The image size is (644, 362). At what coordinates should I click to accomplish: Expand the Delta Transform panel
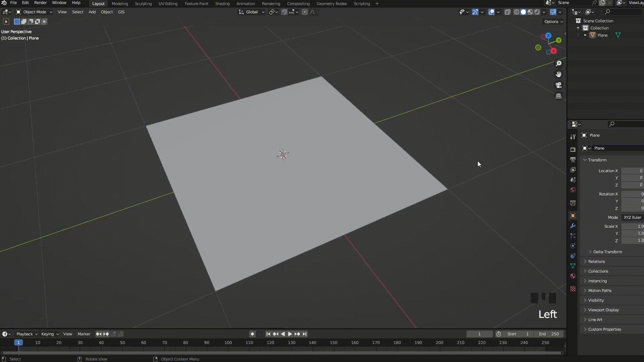(x=607, y=252)
